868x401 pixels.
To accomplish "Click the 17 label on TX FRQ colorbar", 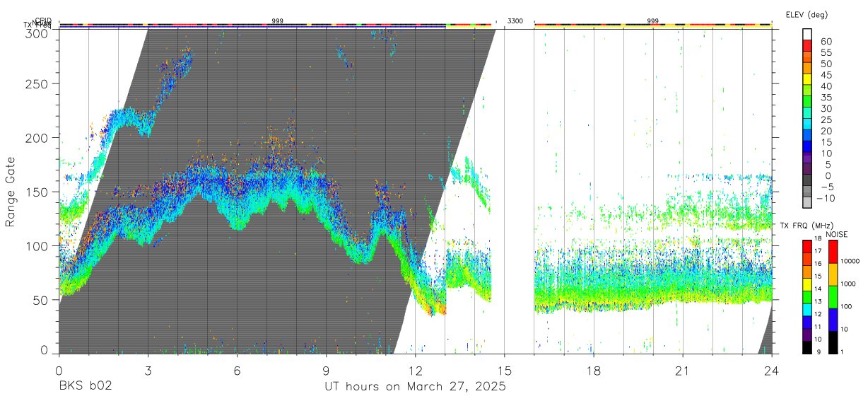I will [819, 251].
